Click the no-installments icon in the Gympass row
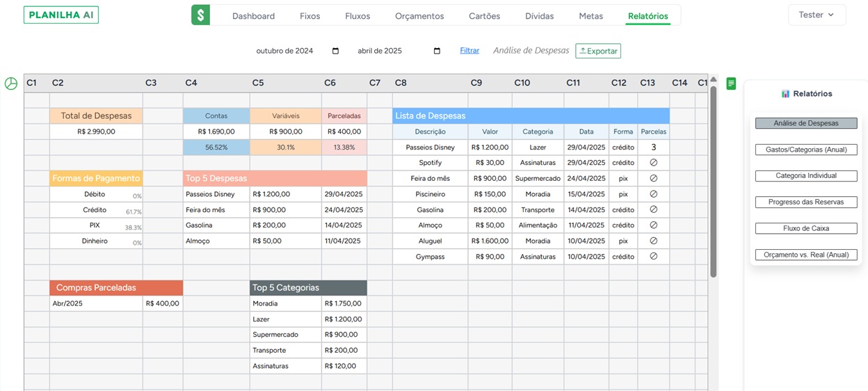The width and height of the screenshot is (868, 391). pyautogui.click(x=653, y=256)
